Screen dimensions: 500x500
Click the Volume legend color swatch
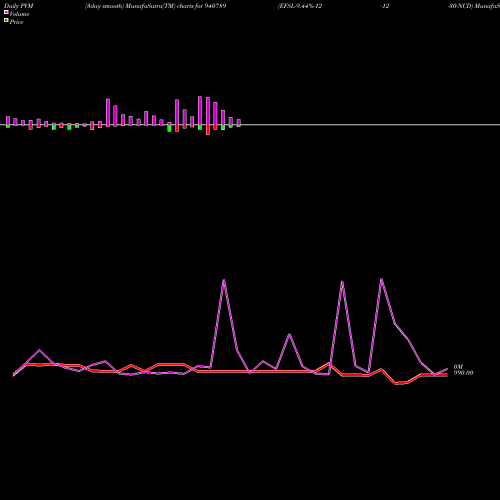(x=6, y=12)
